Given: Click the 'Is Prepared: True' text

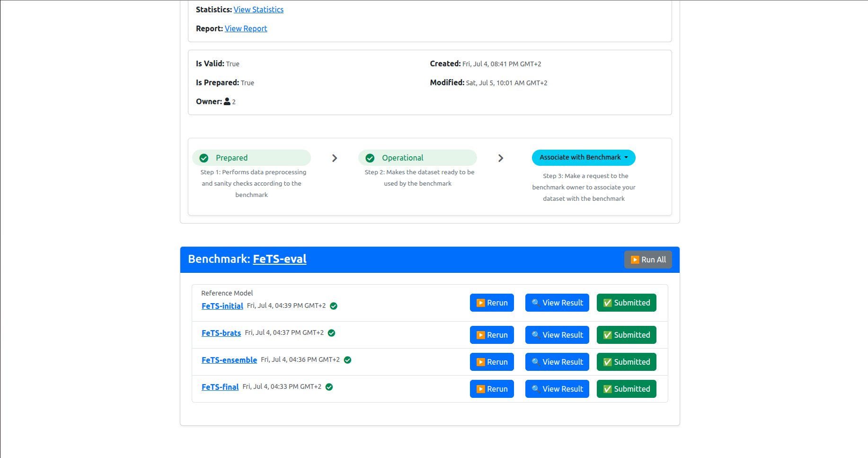Looking at the screenshot, I should [x=225, y=82].
